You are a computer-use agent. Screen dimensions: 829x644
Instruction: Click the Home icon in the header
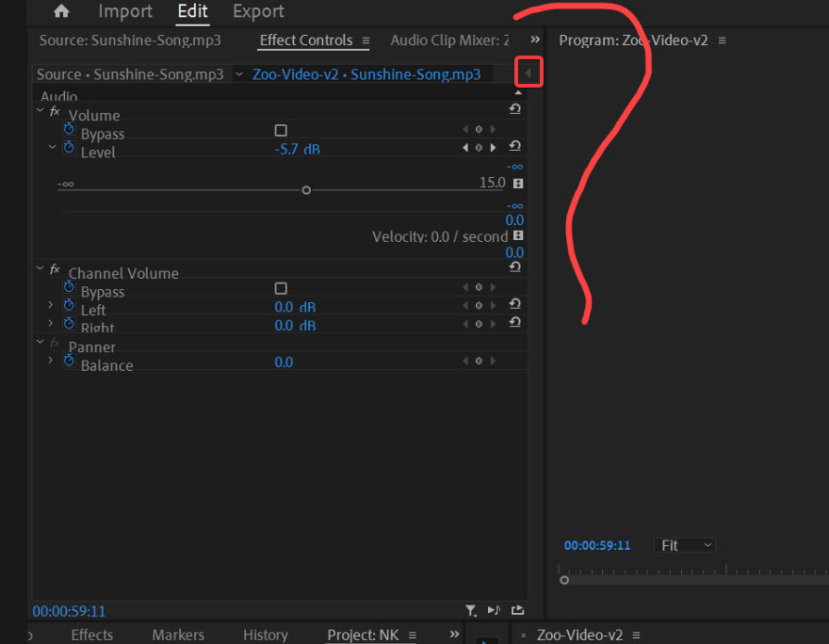coord(60,11)
